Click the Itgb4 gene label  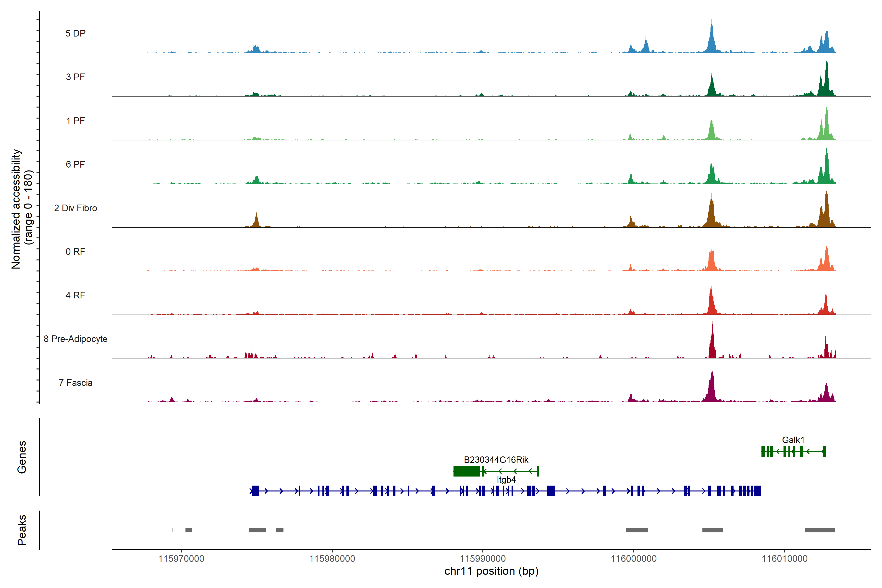point(506,480)
